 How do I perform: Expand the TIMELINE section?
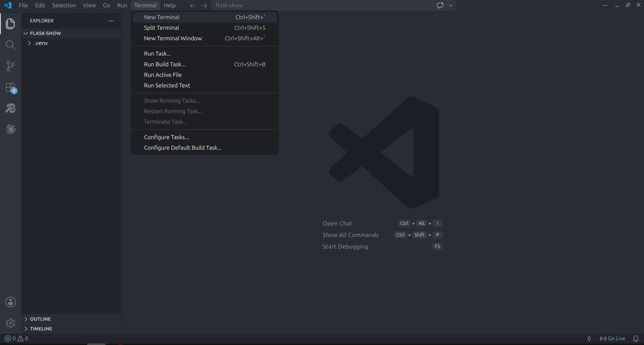[x=71, y=329]
